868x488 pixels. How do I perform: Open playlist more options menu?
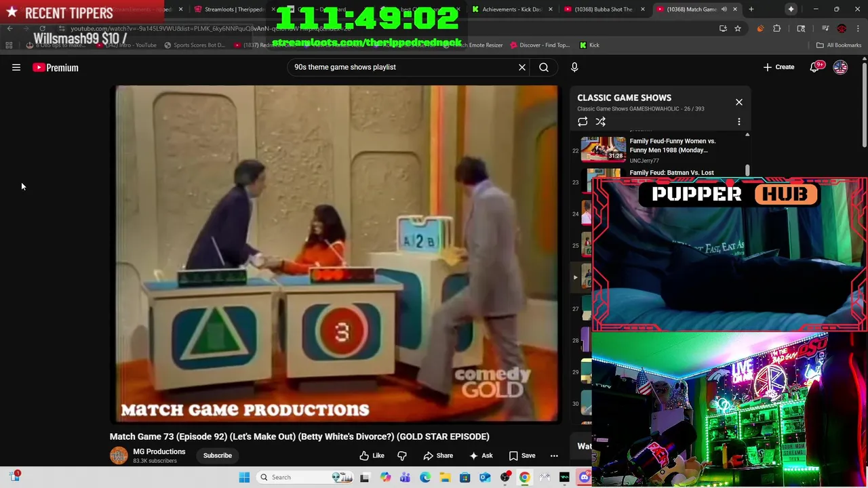pyautogui.click(x=739, y=122)
